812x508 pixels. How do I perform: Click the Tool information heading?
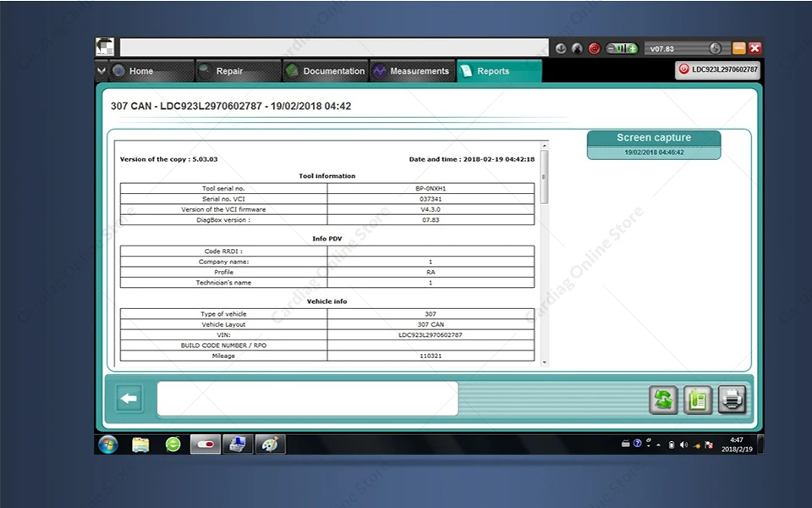point(326,176)
